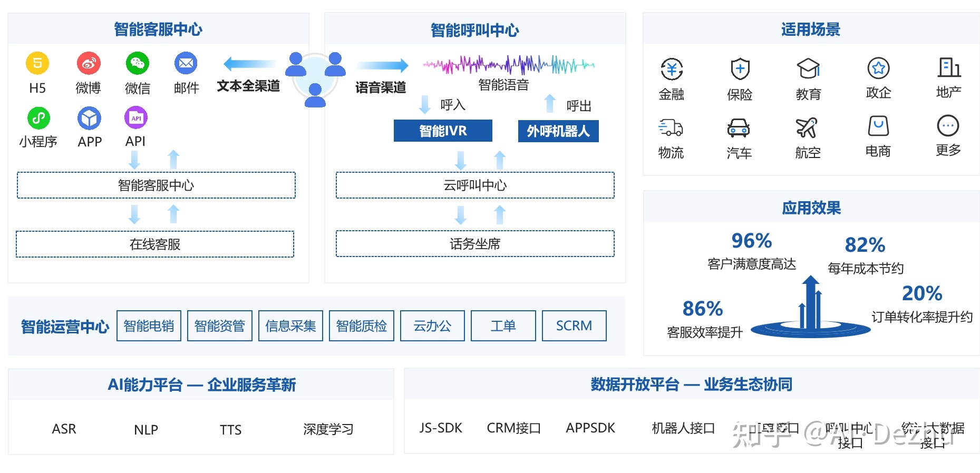Click the insurance (保险) shield icon
Image resolution: width=980 pixels, height=473 pixels.
tap(740, 69)
